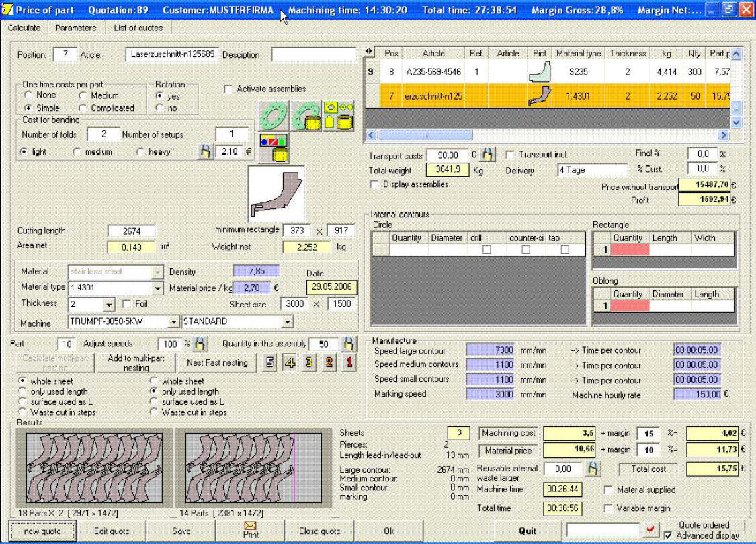
Task: Click the Description input field
Action: 313,54
